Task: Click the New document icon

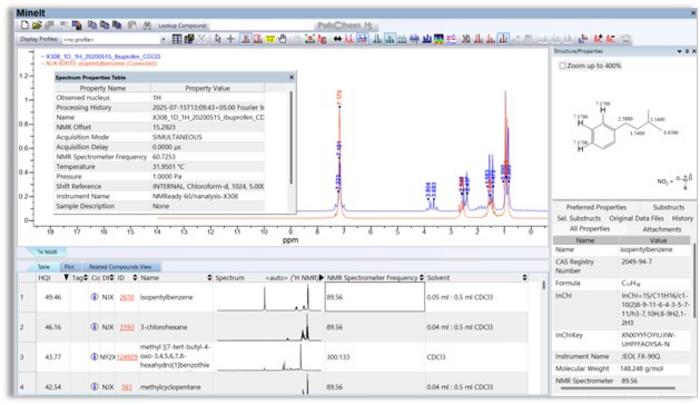Action: [x=23, y=22]
